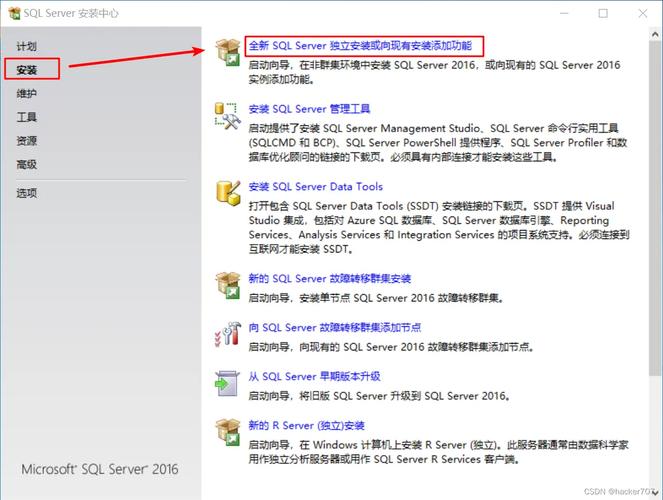Click link 全新 SQL Server 独立安装或向现有安装添加功能
Image resolution: width=663 pixels, height=500 pixels.
point(362,46)
